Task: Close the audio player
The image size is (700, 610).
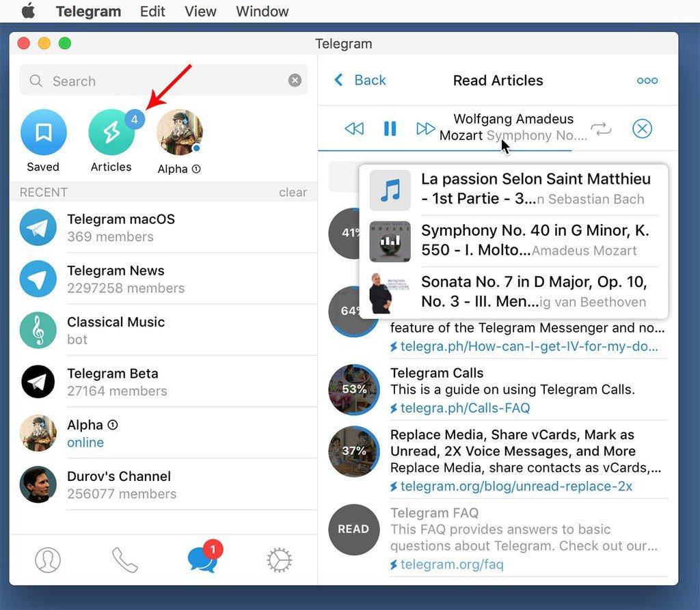Action: pyautogui.click(x=642, y=129)
